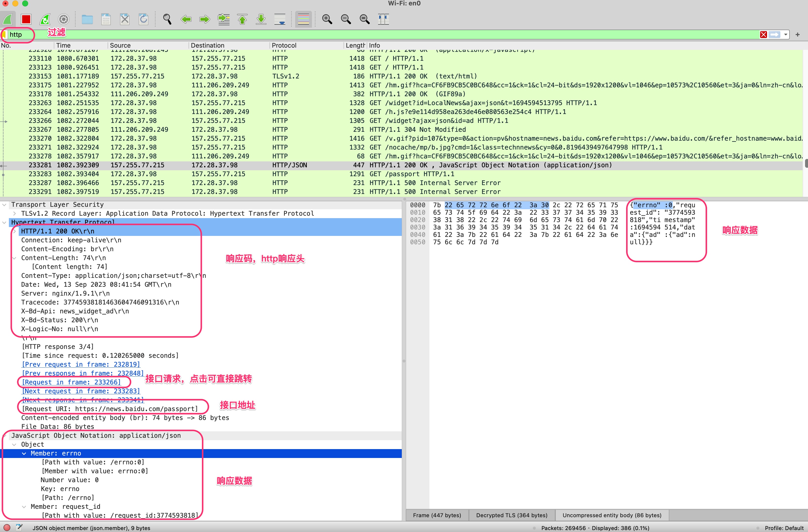This screenshot has width=808, height=532.
Task: Find a packet magnifier icon
Action: [x=167, y=19]
